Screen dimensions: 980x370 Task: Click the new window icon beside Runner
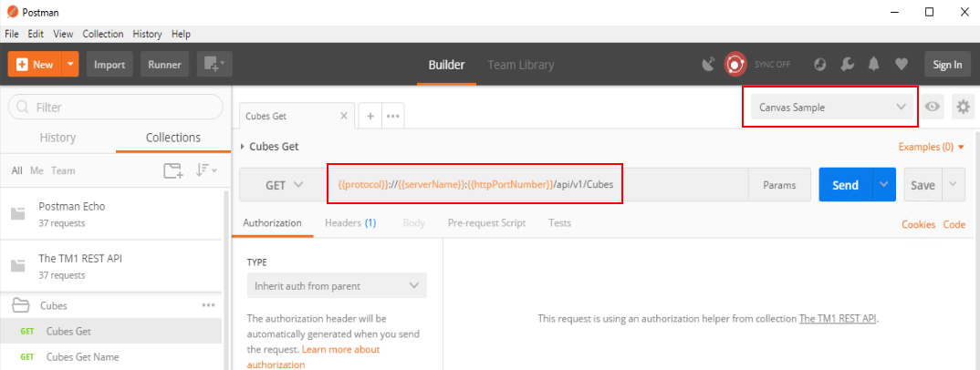(x=215, y=65)
